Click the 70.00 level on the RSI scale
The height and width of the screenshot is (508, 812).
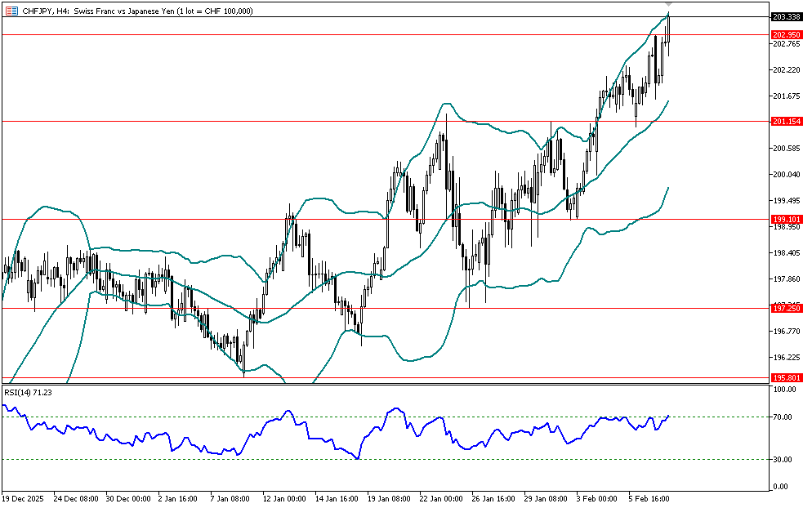783,417
